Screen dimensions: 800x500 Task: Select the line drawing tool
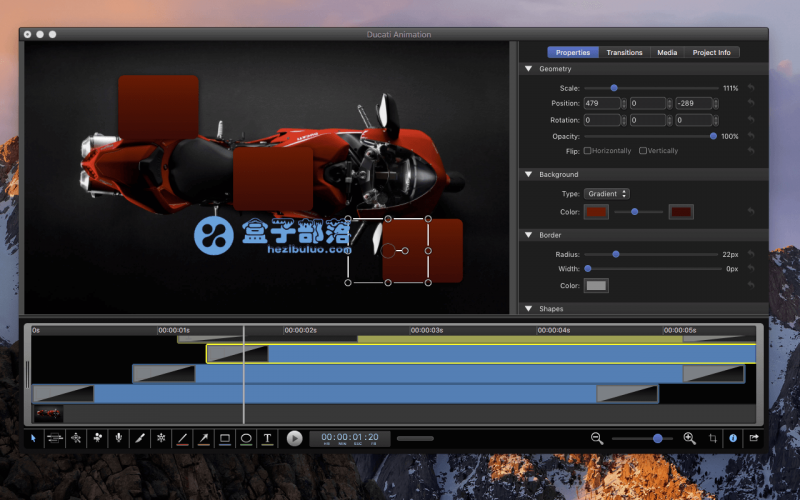coord(182,438)
